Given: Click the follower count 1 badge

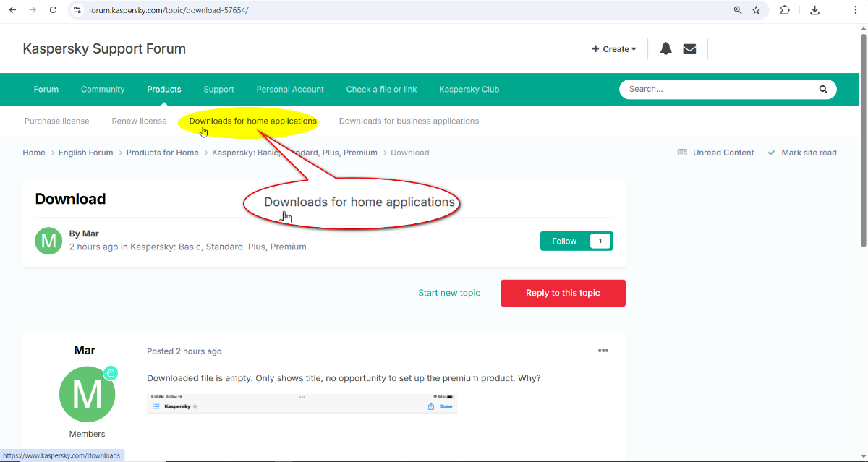Looking at the screenshot, I should [x=600, y=241].
